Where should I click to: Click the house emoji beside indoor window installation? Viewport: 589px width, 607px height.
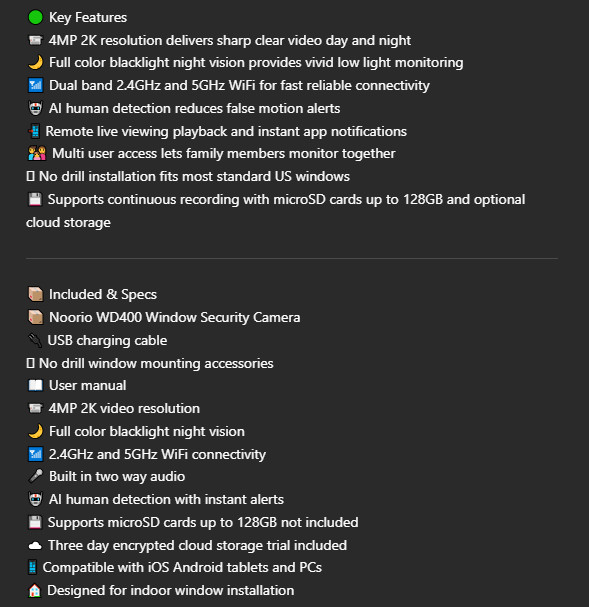click(34, 591)
